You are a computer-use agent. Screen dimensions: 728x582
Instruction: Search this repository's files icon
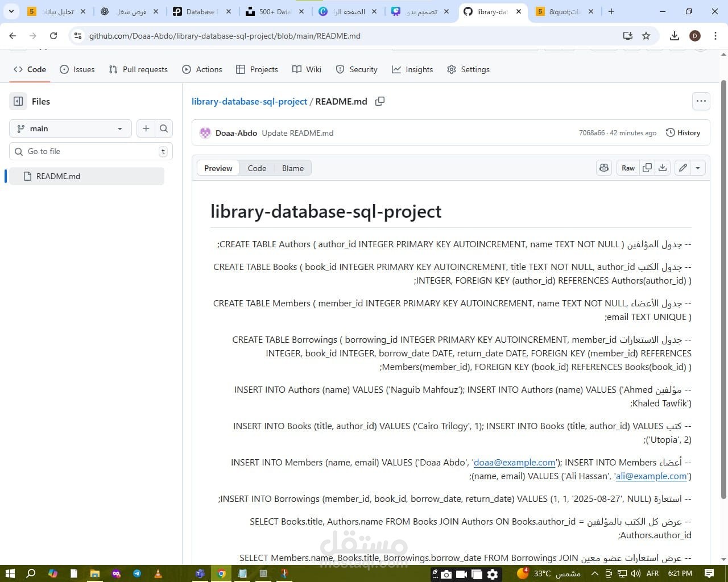(164, 128)
